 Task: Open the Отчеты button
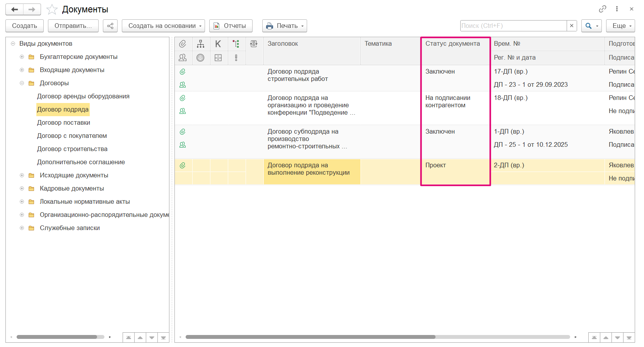coord(231,26)
